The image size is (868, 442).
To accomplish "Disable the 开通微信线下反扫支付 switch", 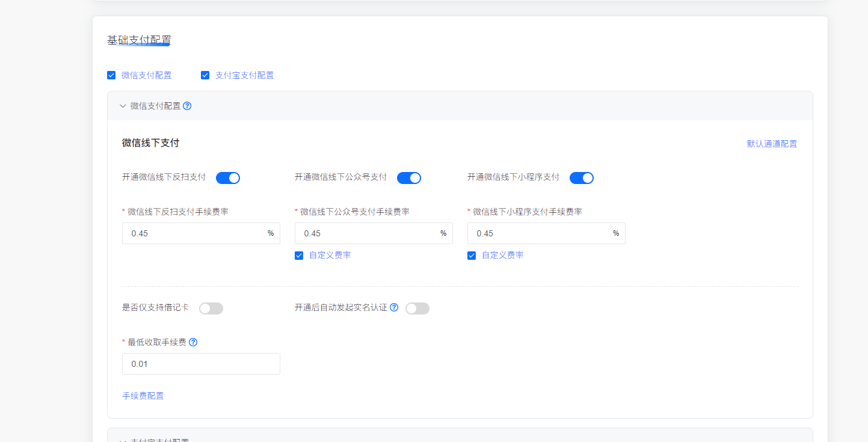I will tap(228, 177).
